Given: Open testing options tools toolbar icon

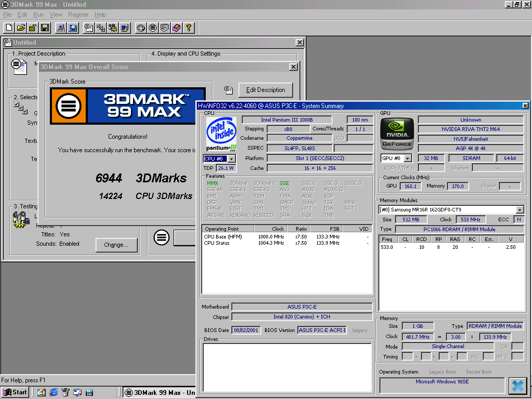Looking at the screenshot, I should coord(113,28).
